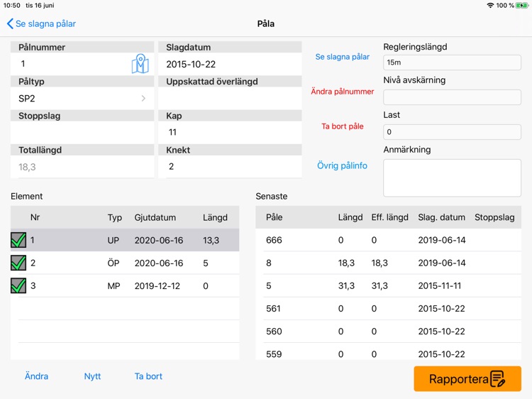The height and width of the screenshot is (399, 532).
Task: Click 'Nytt' to add a new element
Action: tap(92, 376)
